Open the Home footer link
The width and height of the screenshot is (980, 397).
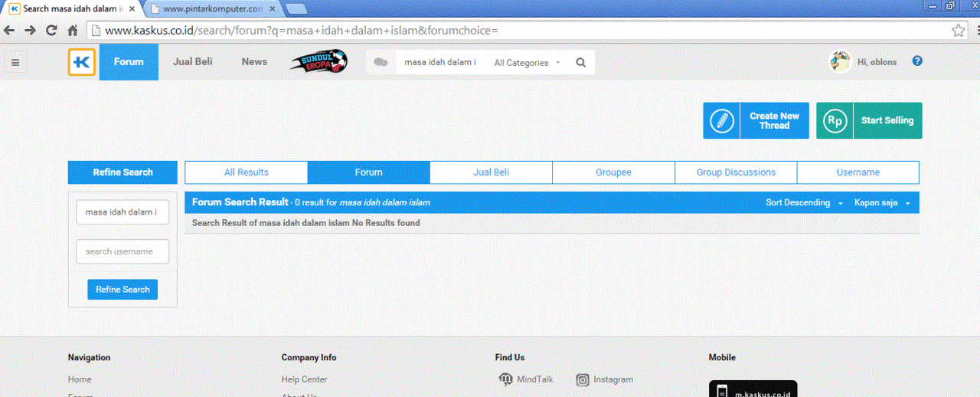[80, 379]
